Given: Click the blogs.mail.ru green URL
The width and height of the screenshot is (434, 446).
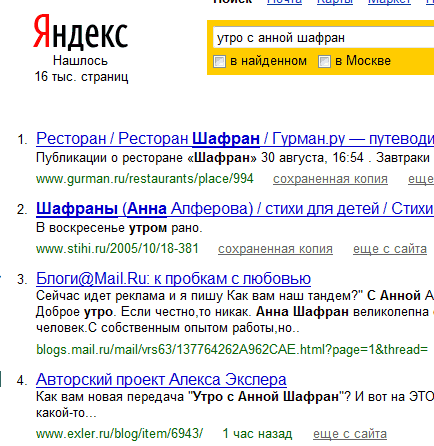Looking at the screenshot, I should coord(232,350).
